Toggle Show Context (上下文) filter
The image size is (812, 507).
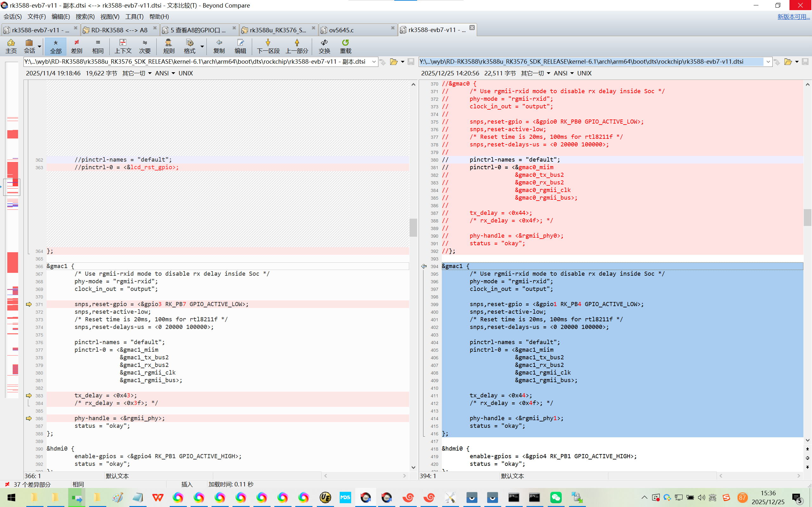pos(123,46)
